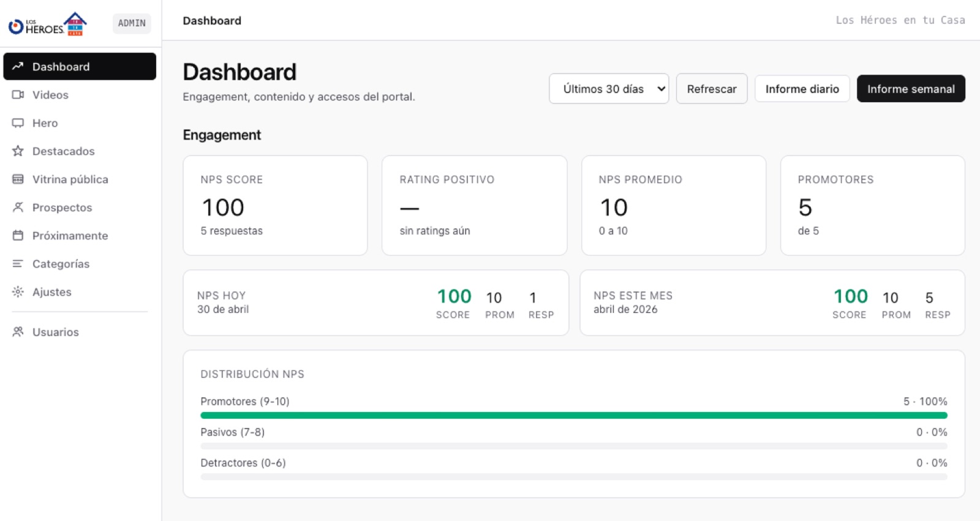Image resolution: width=980 pixels, height=521 pixels.
Task: Click the Prospectos person icon
Action: pos(18,207)
